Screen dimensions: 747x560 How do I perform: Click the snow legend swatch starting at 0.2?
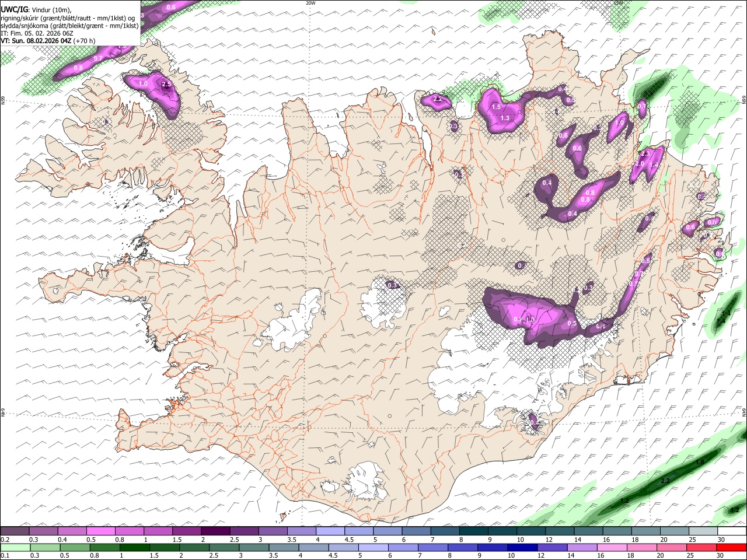click(x=15, y=531)
